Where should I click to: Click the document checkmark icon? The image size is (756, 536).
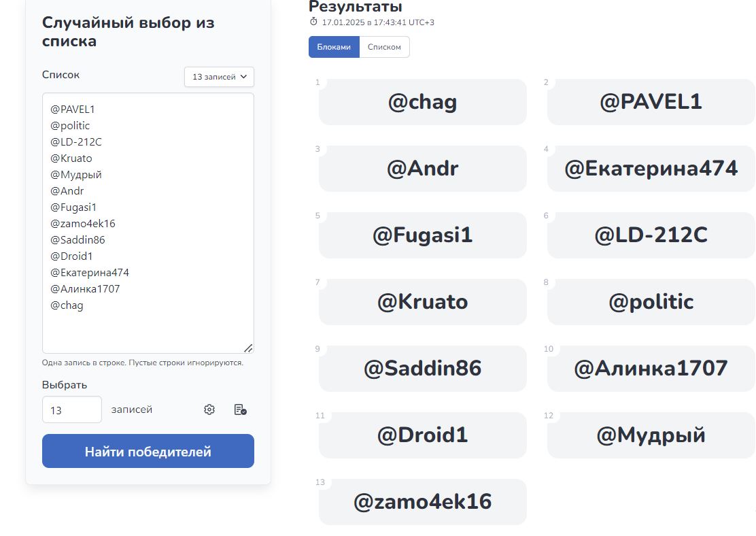240,409
